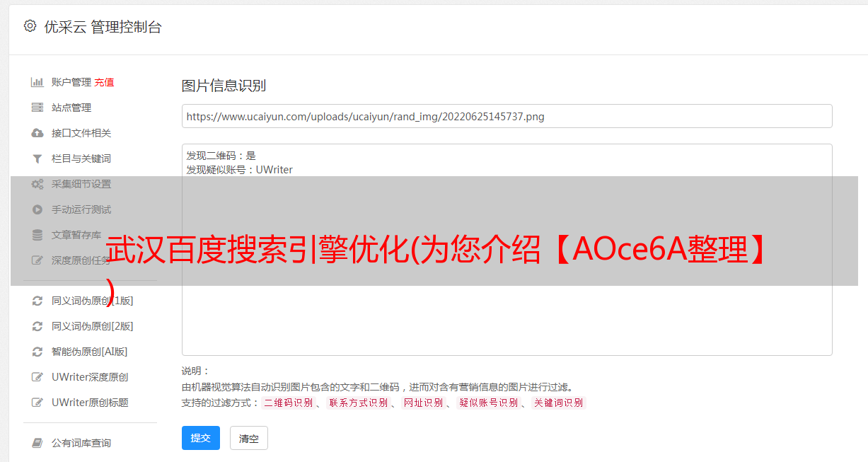
Task: Click the cloud upload icon for 接口文件相关
Action: (37, 133)
